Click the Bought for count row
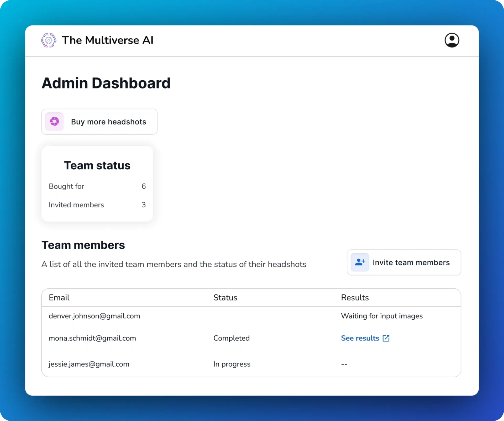 pos(97,186)
